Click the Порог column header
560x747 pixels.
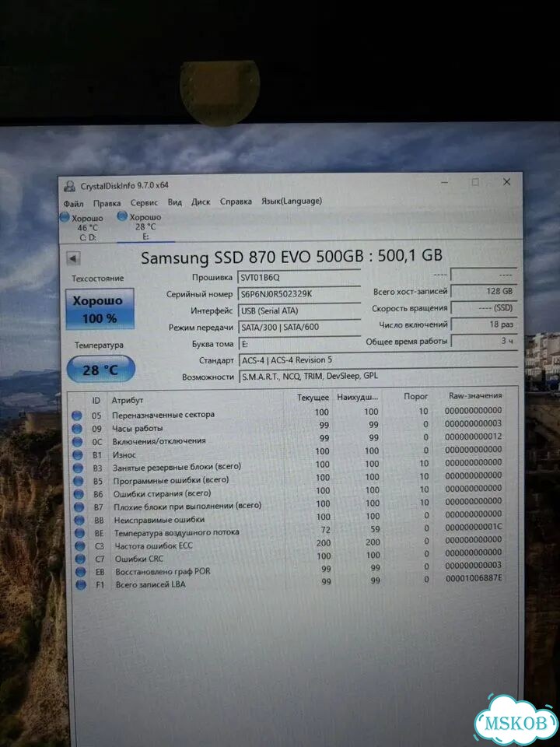point(415,396)
